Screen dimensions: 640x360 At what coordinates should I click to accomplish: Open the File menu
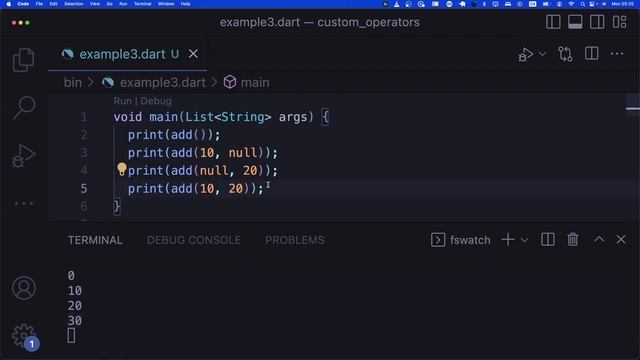coord(39,4)
